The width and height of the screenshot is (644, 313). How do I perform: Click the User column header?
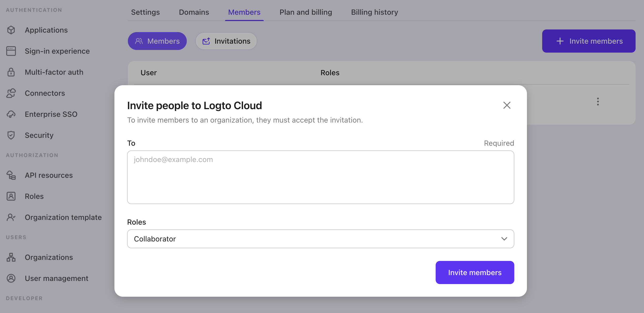[149, 73]
